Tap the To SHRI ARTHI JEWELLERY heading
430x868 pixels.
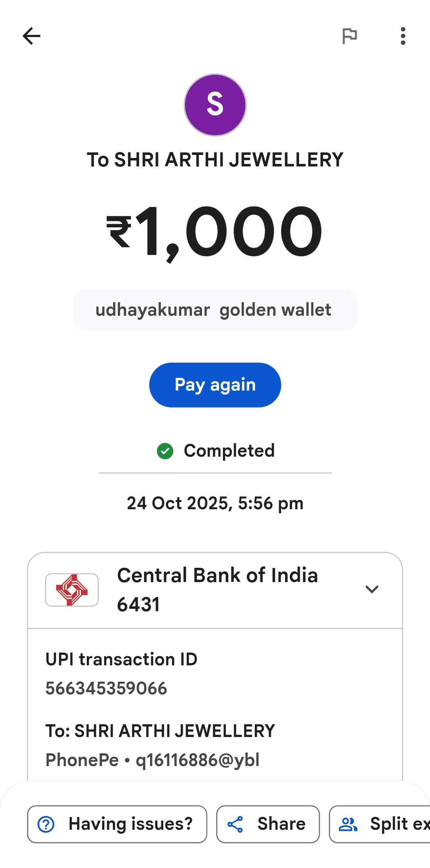pos(215,160)
